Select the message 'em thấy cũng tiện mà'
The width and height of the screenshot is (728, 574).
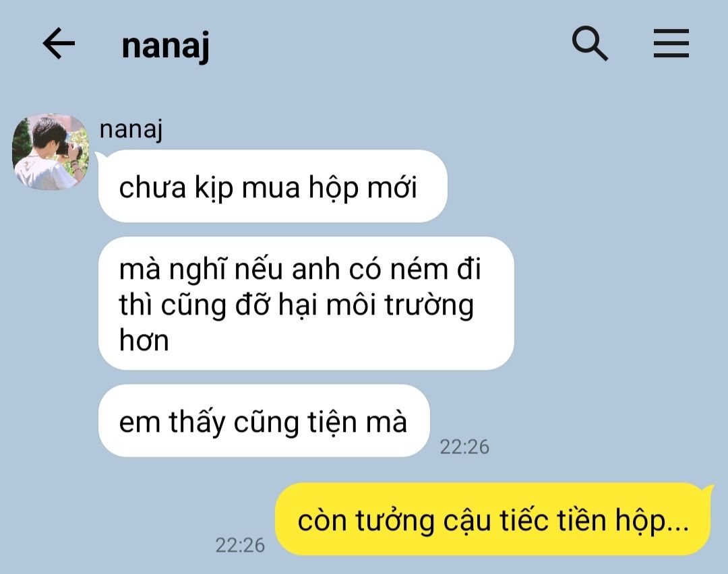coord(264,420)
